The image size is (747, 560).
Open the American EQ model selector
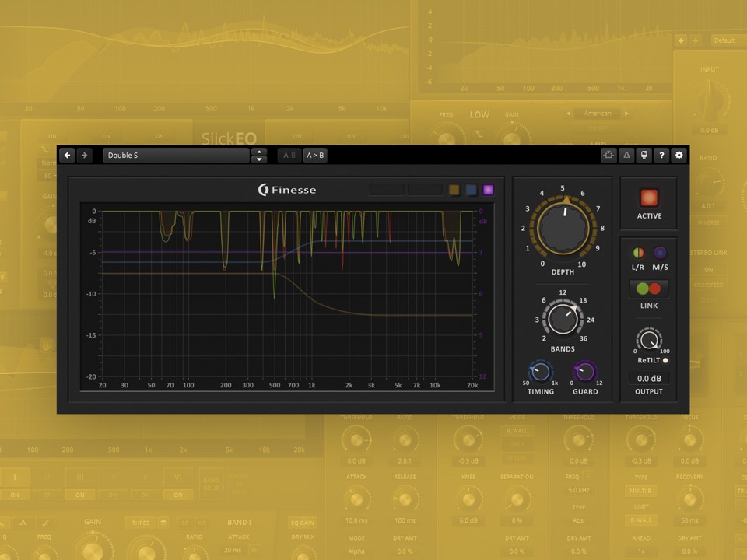(x=598, y=114)
